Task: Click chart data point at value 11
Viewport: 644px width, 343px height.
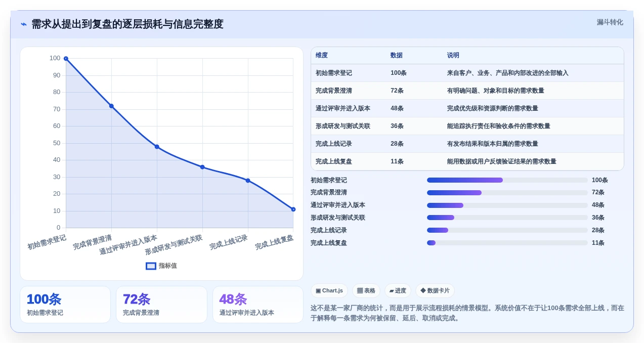Action: click(x=293, y=209)
